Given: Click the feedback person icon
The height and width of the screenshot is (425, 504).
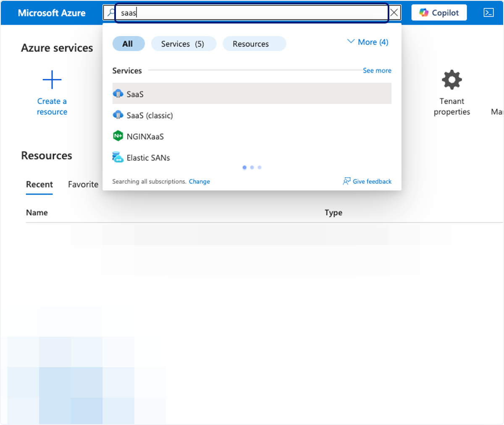Looking at the screenshot, I should 346,181.
